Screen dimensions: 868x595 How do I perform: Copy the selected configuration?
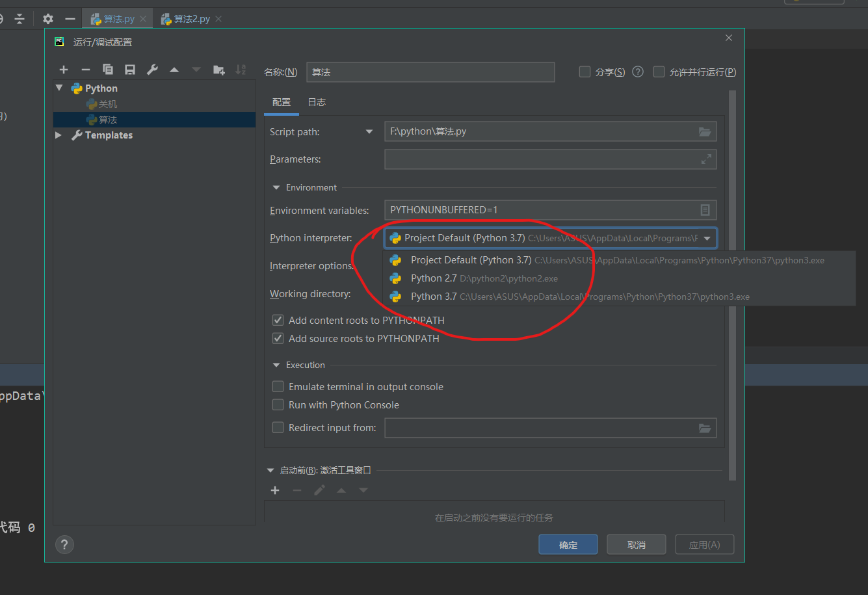[108, 70]
